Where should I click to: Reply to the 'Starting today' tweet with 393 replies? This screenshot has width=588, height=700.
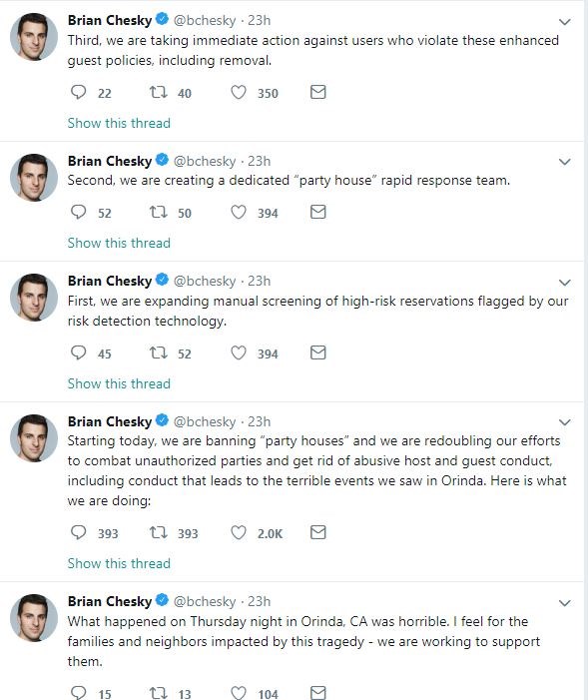[79, 532]
